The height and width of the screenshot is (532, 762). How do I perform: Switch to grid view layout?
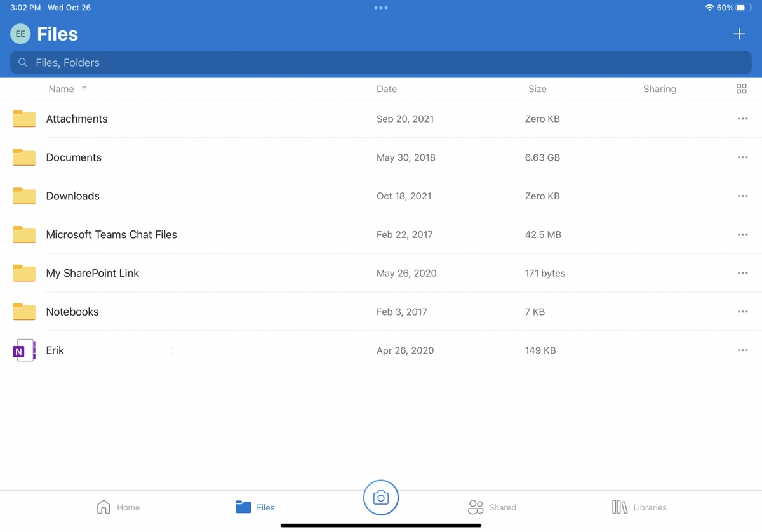coord(741,89)
